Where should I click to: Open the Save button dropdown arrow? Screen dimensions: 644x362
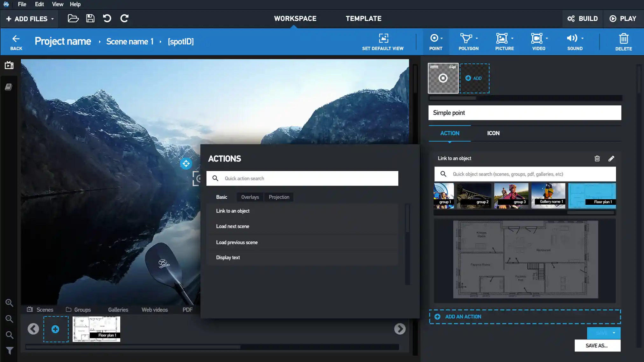click(614, 333)
